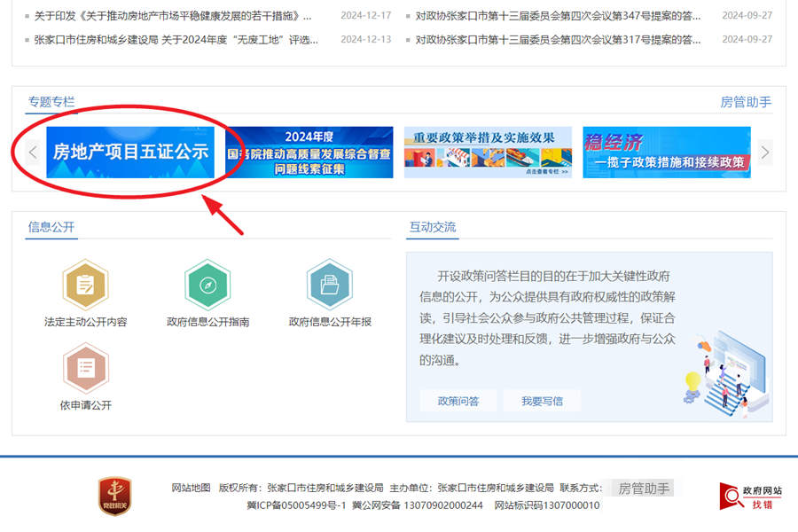This screenshot has width=798, height=532.
Task: Open the 政府信息公开年报 folder icon
Action: point(330,286)
